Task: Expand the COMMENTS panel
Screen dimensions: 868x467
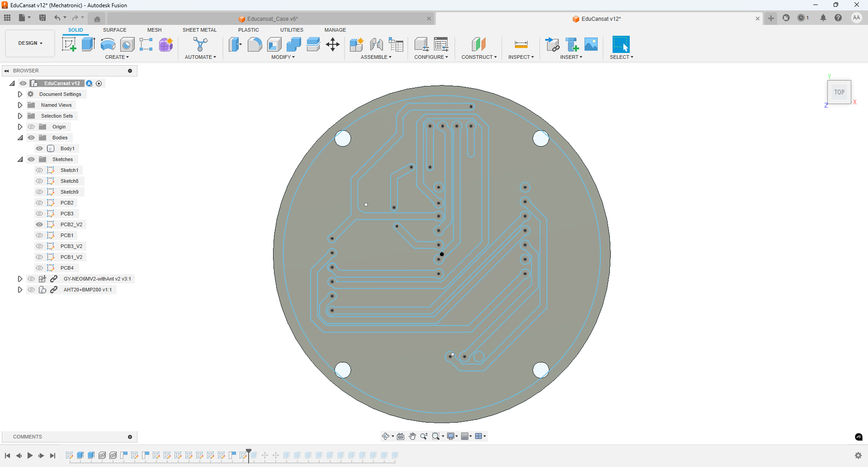Action: pos(130,437)
